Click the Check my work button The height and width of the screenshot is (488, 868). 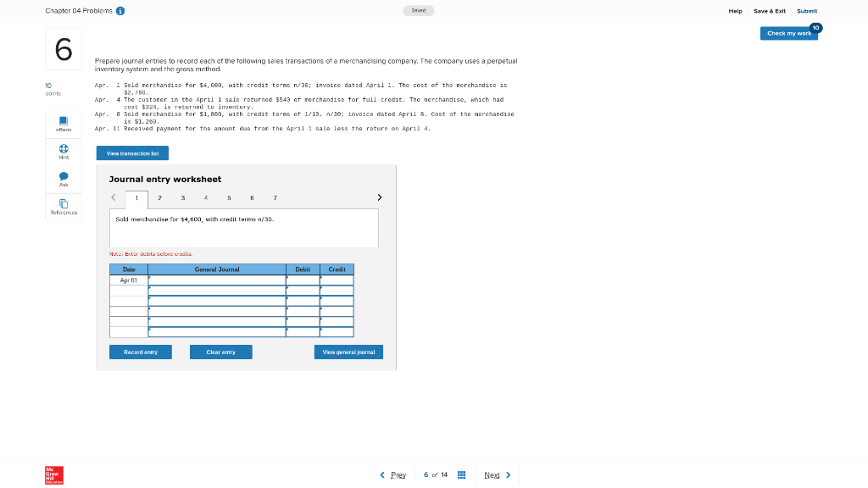coord(789,32)
